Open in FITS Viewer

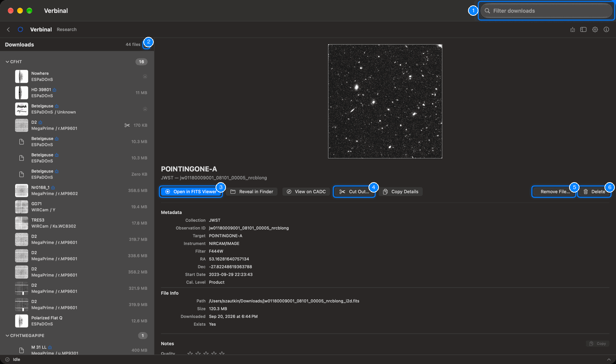click(191, 192)
